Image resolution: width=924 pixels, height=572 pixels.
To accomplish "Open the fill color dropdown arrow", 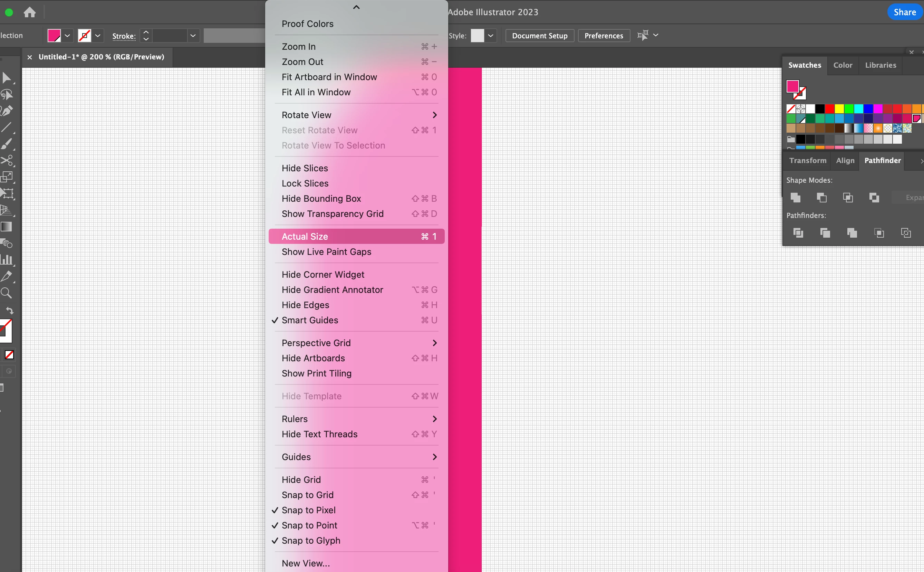I will point(67,36).
